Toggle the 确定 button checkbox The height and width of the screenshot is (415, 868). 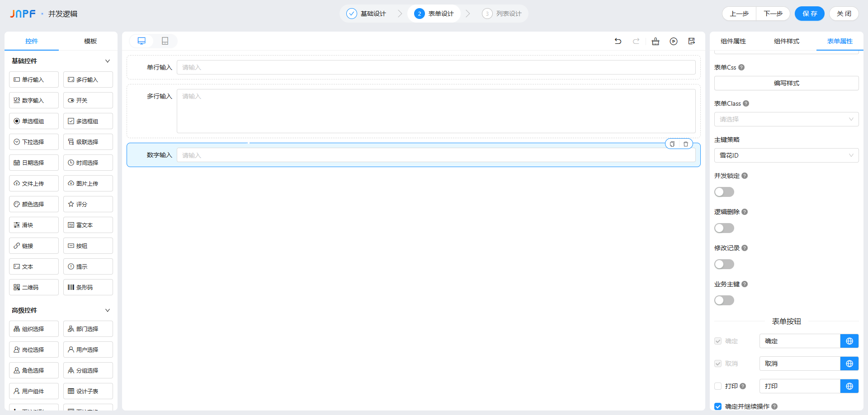coord(718,341)
